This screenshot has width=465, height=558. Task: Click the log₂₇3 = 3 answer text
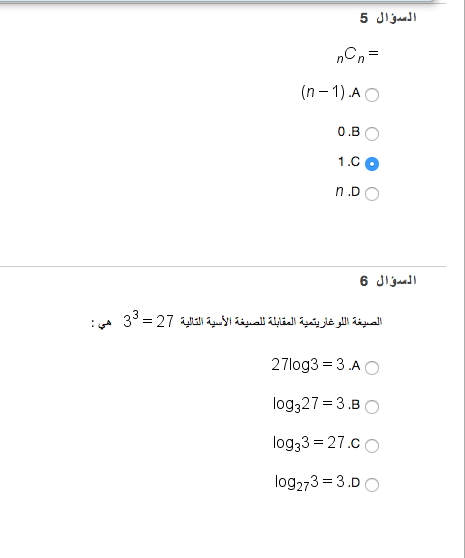(x=310, y=483)
